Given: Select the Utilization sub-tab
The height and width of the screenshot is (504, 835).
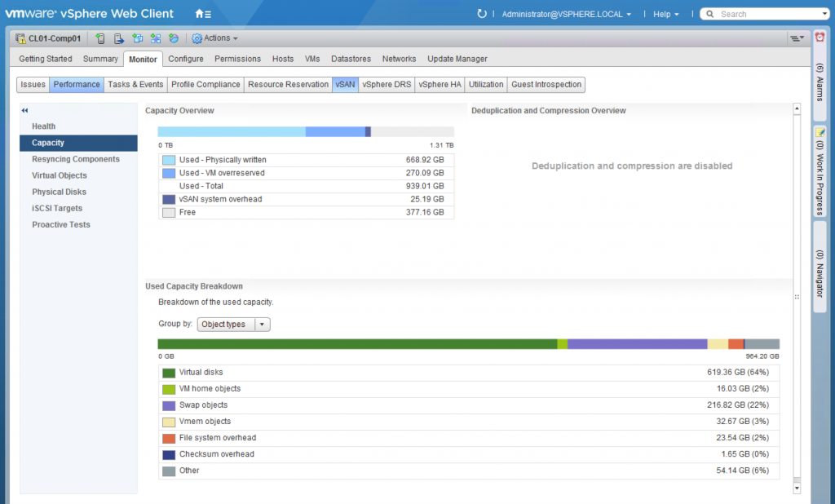Looking at the screenshot, I should 486,85.
